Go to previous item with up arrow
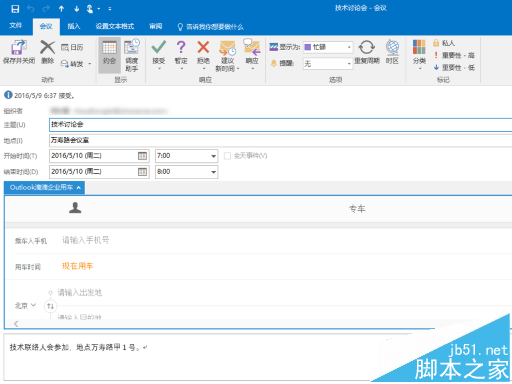Screen dimensions: 512x384 point(61,9)
